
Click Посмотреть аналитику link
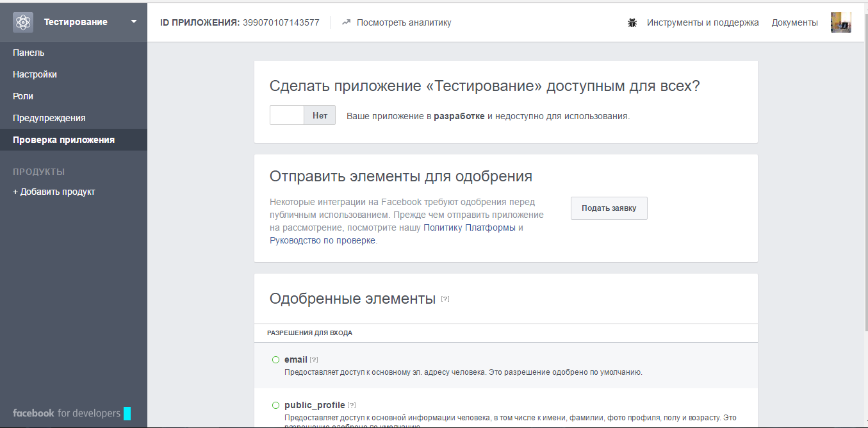point(404,22)
